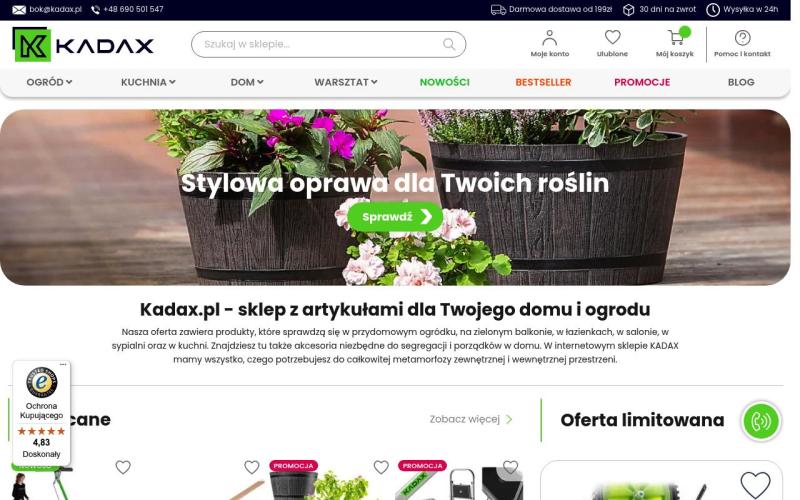Click the search magnifier icon

click(449, 45)
